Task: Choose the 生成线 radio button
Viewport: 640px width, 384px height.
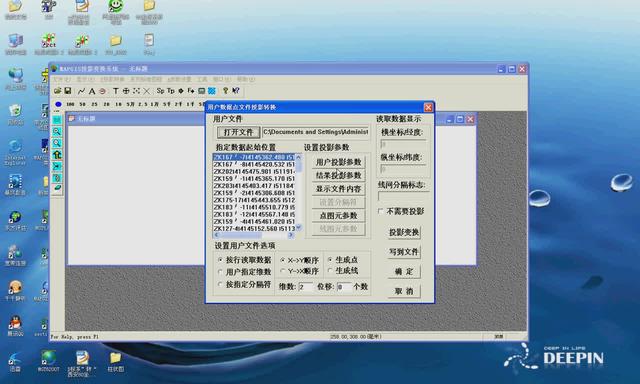Action: 330,270
